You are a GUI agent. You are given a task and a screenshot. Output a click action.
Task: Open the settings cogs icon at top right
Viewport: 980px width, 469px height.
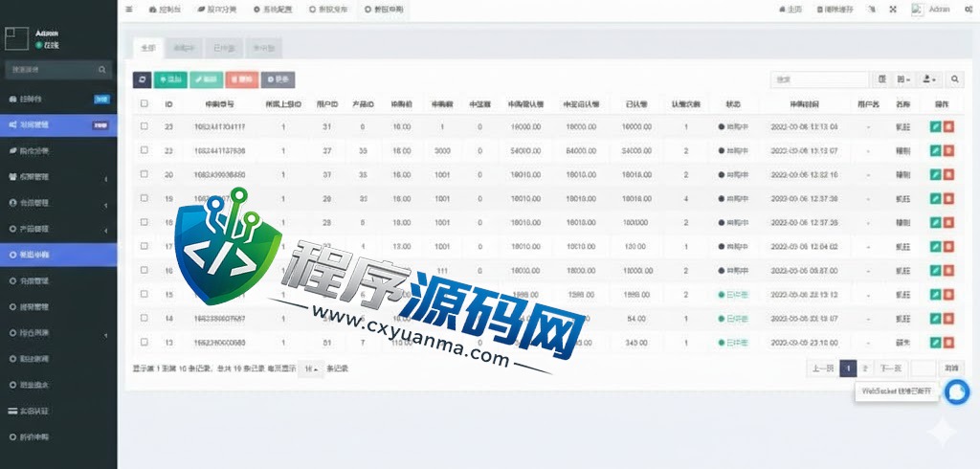(x=969, y=10)
